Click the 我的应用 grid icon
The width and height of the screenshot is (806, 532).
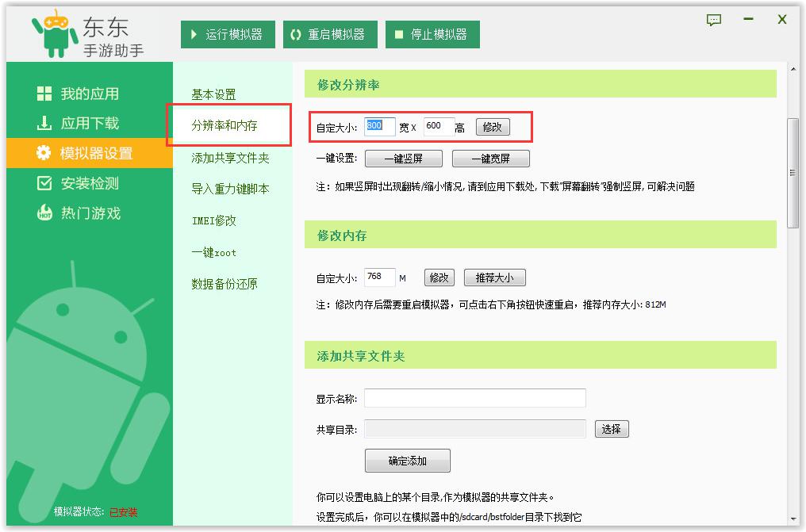(x=44, y=94)
